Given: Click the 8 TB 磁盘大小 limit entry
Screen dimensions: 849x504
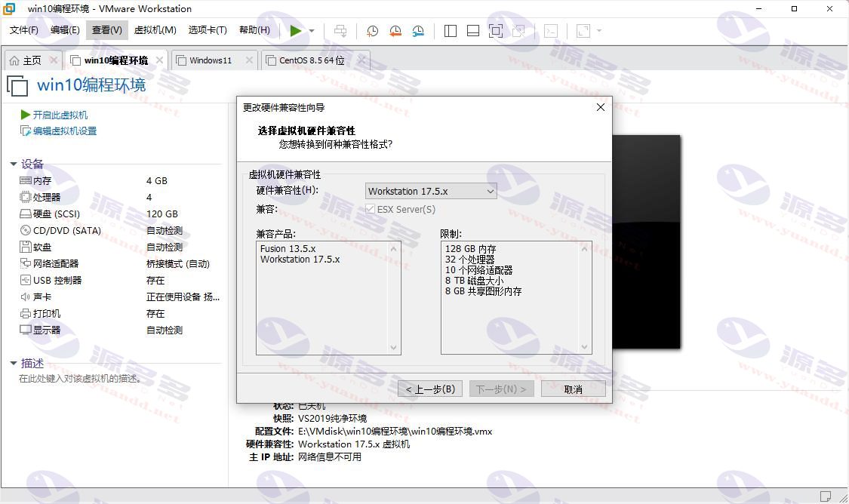Looking at the screenshot, I should 475,281.
